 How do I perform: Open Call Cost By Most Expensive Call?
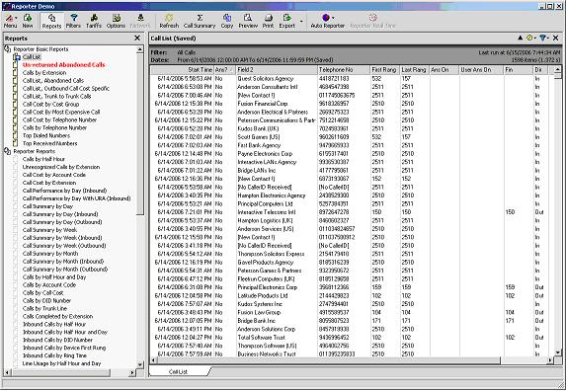(61, 112)
